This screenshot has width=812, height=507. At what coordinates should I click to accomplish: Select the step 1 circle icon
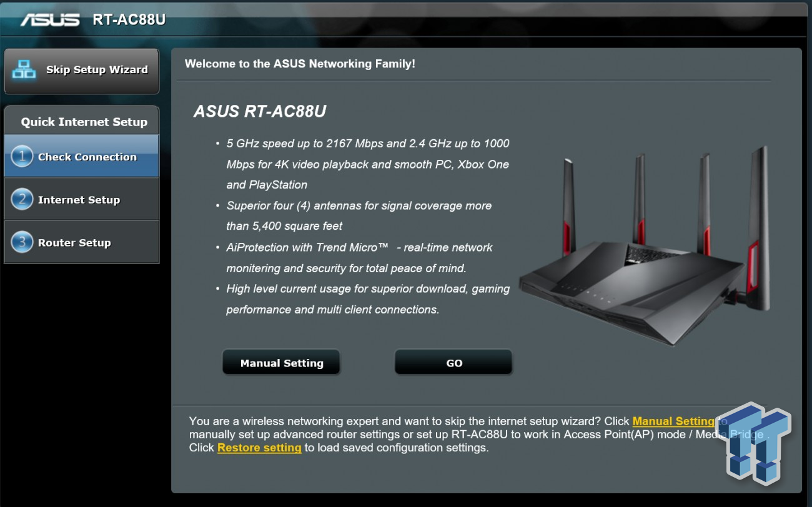[x=22, y=156]
